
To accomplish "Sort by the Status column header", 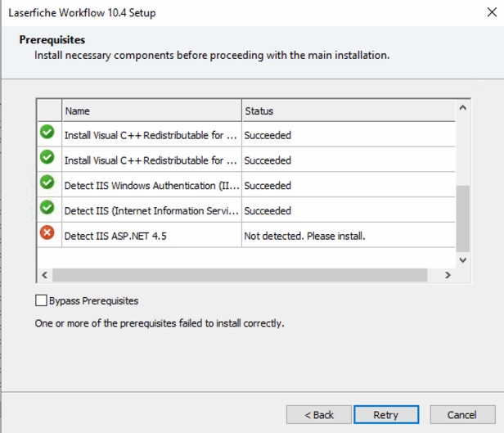I will (348, 111).
